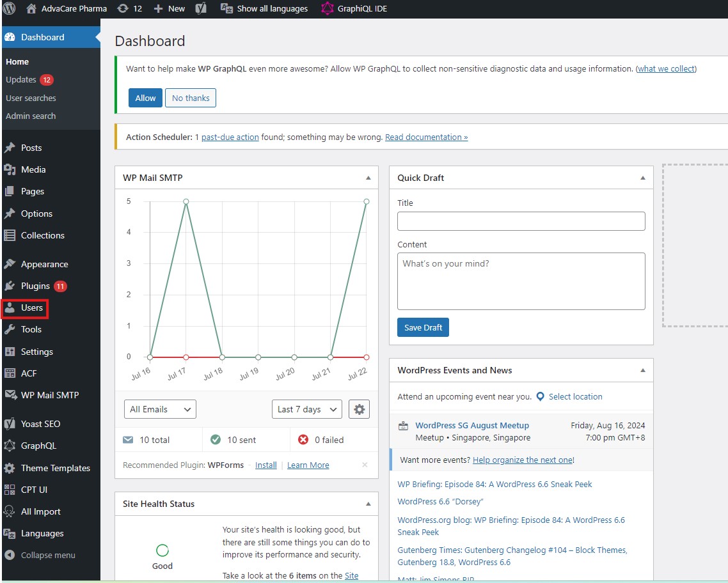Click the Select location link
Image resolution: width=728 pixels, height=583 pixels.
576,396
